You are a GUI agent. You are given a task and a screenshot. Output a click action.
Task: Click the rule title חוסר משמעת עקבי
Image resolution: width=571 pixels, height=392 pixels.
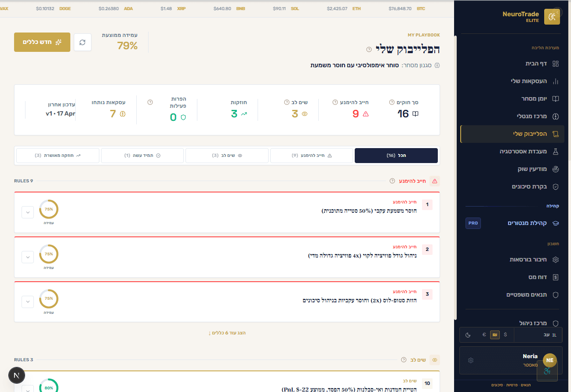coord(369,211)
